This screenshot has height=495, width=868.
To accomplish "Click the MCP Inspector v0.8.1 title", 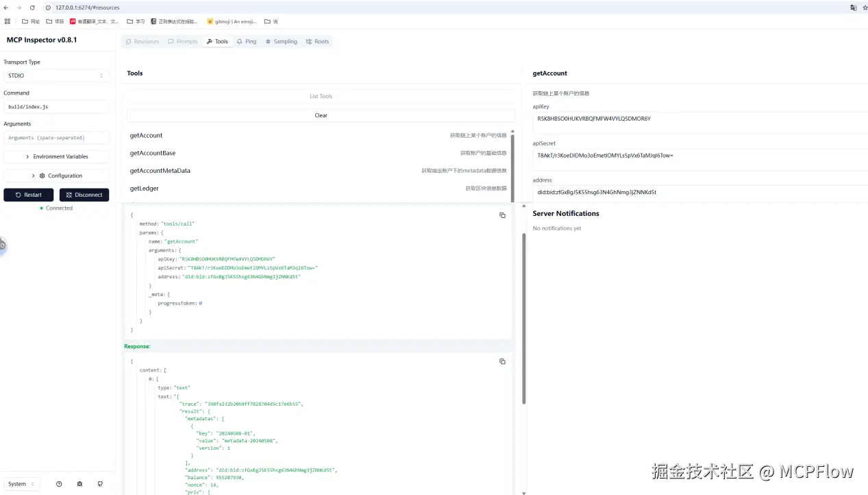I will click(x=42, y=40).
